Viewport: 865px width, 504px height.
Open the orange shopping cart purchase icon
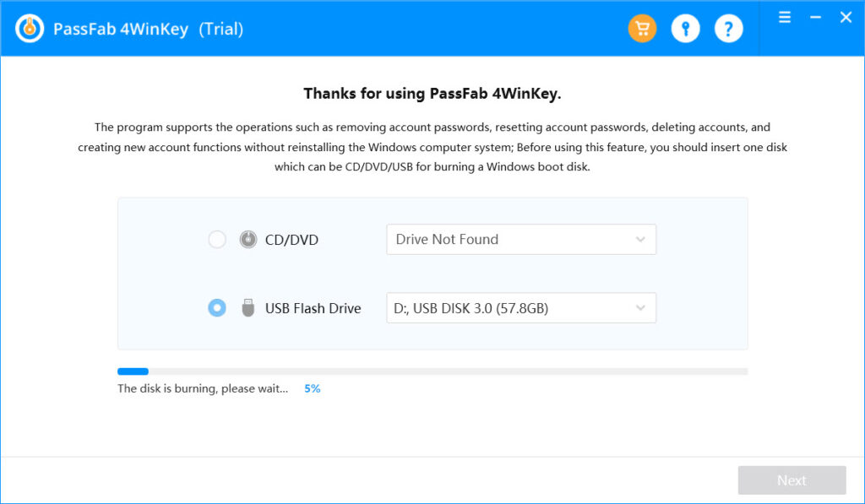[642, 28]
